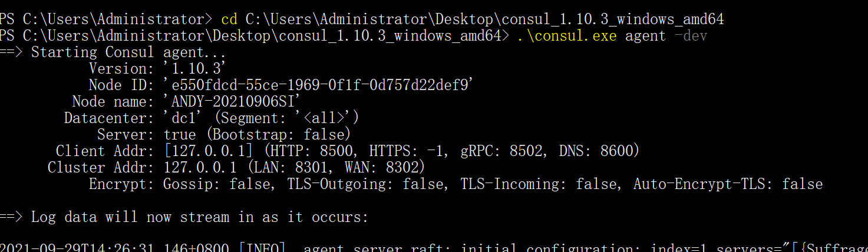
Task: Click the 'Auto-Encrypt-TLS: false' text
Action: point(728,184)
